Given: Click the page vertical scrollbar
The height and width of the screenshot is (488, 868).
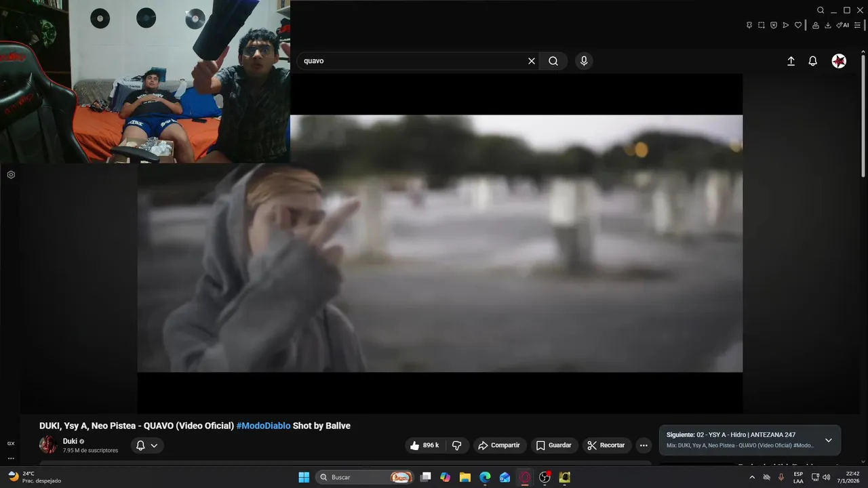Looking at the screenshot, I should coord(863,115).
